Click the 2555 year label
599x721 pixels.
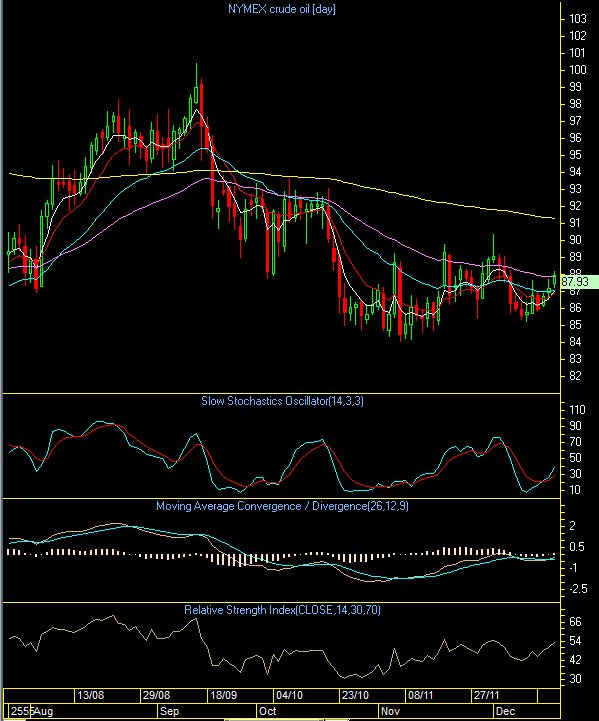(22, 711)
